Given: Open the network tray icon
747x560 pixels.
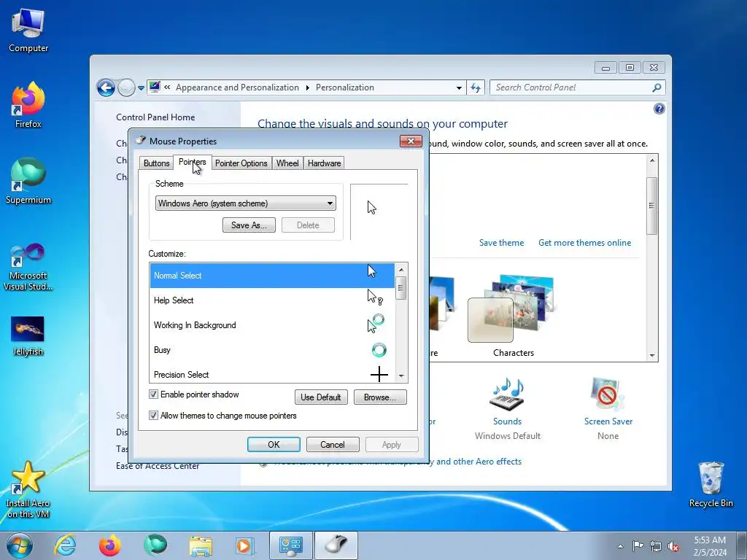Looking at the screenshot, I should (x=656, y=546).
